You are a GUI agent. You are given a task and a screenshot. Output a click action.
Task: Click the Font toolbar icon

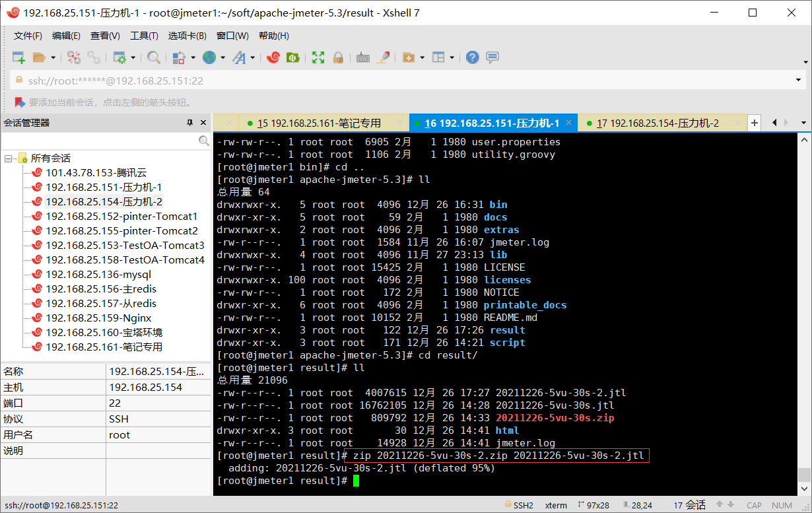click(239, 58)
